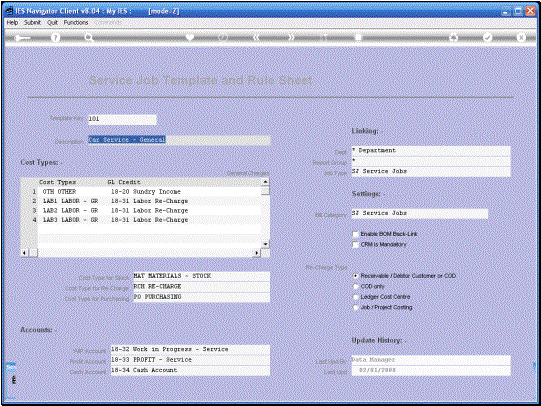Enable the BOM Back-Link checkbox

(x=355, y=234)
